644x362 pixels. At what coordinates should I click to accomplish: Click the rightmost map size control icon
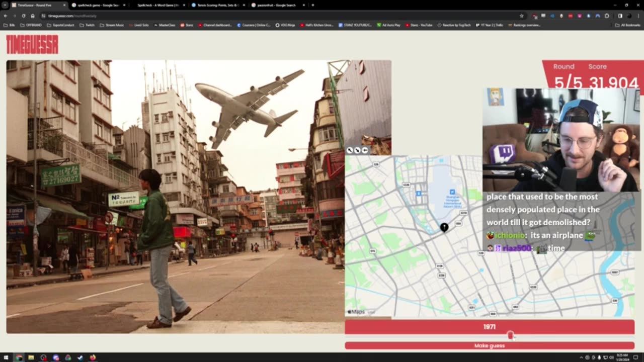coord(365,150)
